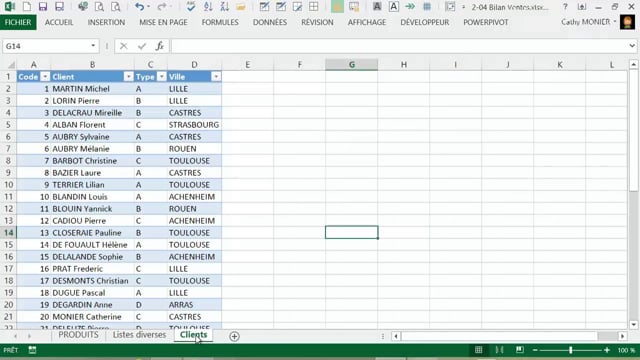The height and width of the screenshot is (360, 640).
Task: Switch to the INSERTION ribbon tab
Action: [106, 22]
